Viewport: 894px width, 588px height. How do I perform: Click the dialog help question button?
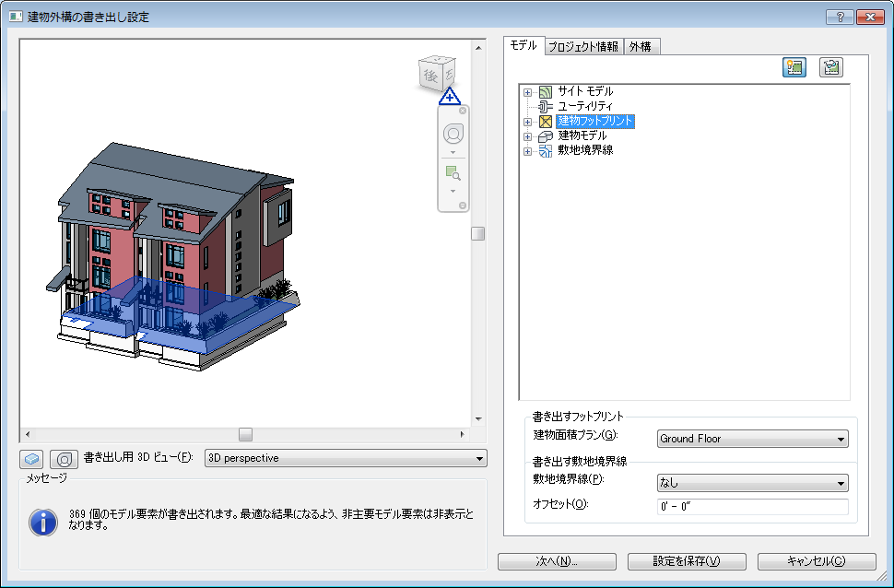click(x=840, y=18)
